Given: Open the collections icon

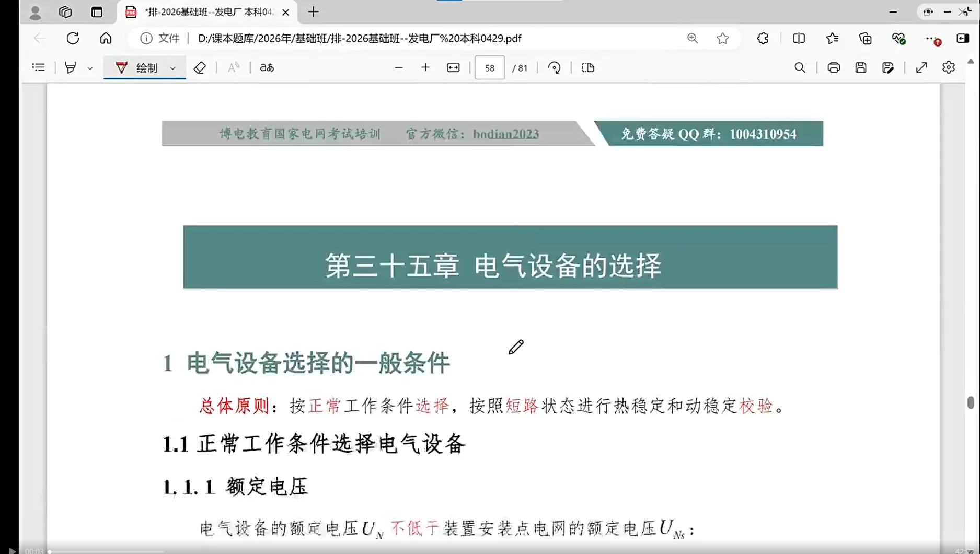Looking at the screenshot, I should [x=866, y=38].
